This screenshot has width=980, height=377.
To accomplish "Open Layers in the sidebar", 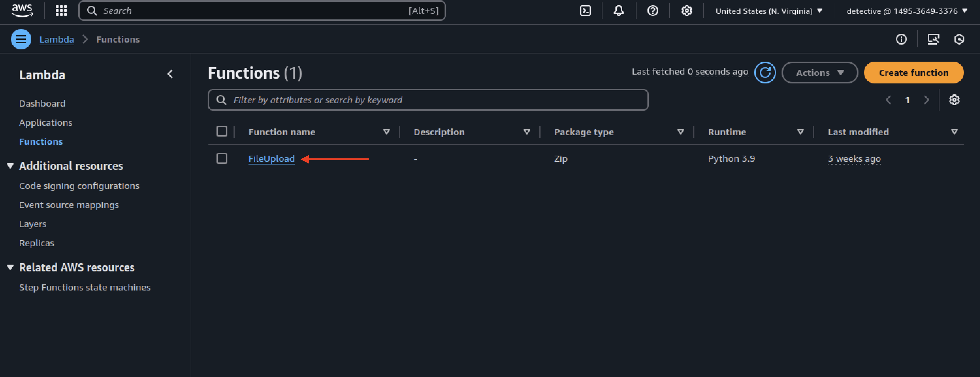I will coord(33,224).
